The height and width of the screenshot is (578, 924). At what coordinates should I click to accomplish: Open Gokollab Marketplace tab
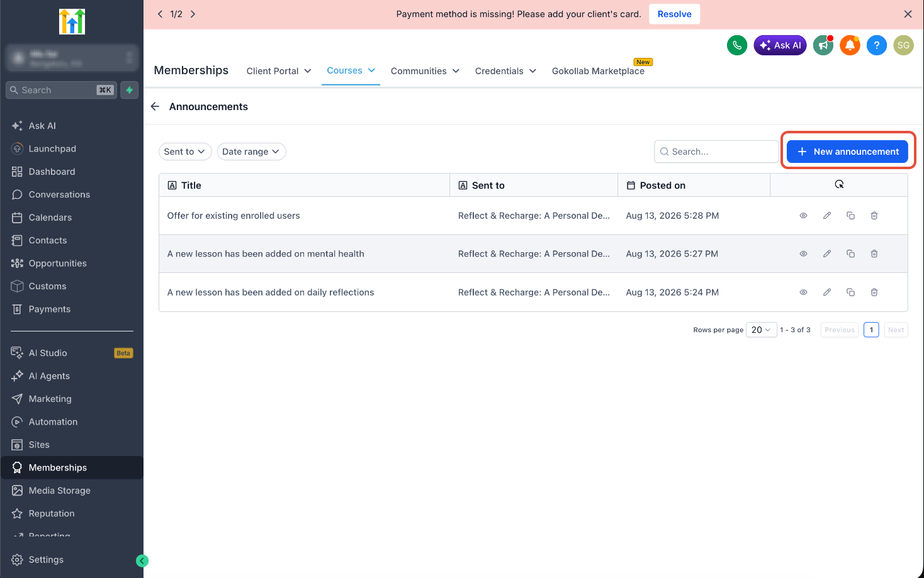(x=598, y=71)
